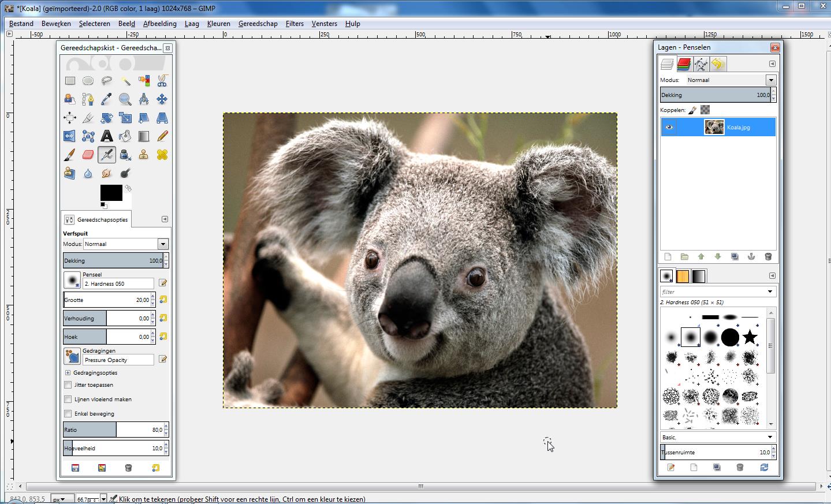
Task: Click the Scissors Select tool
Action: pyautogui.click(x=162, y=81)
